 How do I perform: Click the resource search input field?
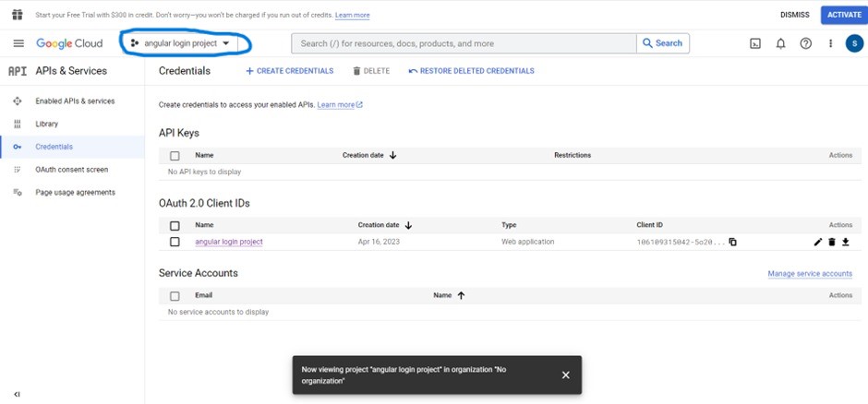tap(464, 43)
